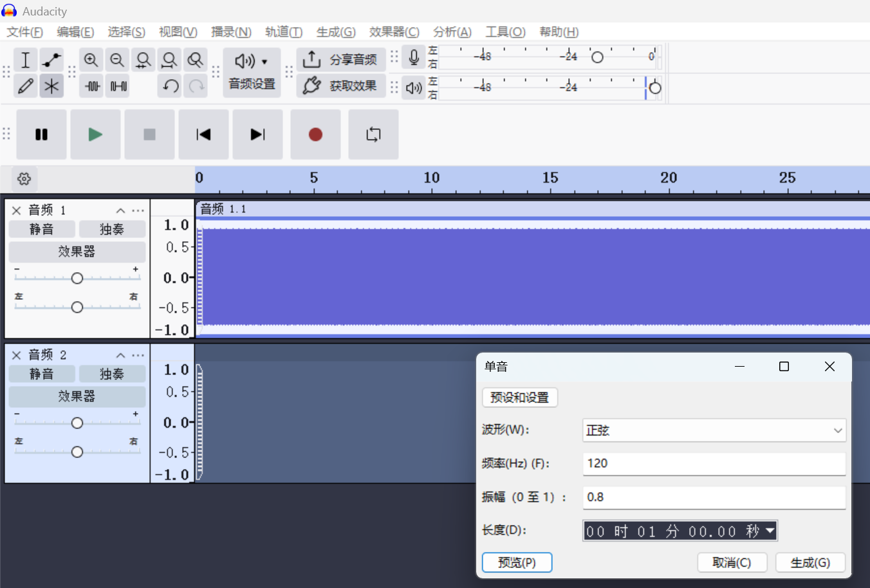Click the Zoom Toggle icon
The width and height of the screenshot is (870, 588).
(195, 60)
